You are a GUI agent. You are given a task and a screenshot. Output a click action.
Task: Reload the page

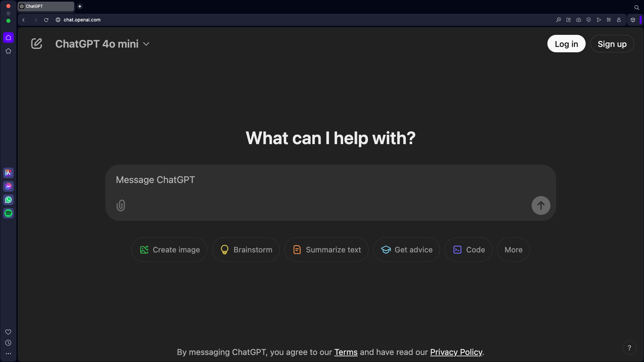coord(46,20)
